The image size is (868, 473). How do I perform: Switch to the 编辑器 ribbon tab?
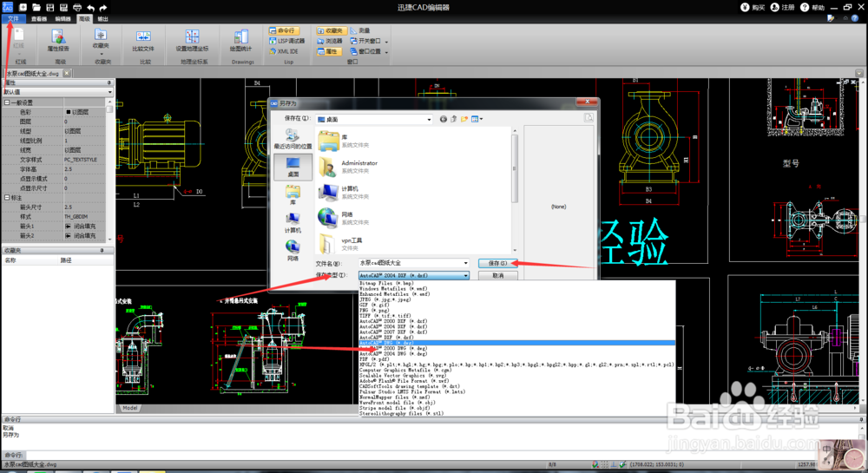click(62, 19)
